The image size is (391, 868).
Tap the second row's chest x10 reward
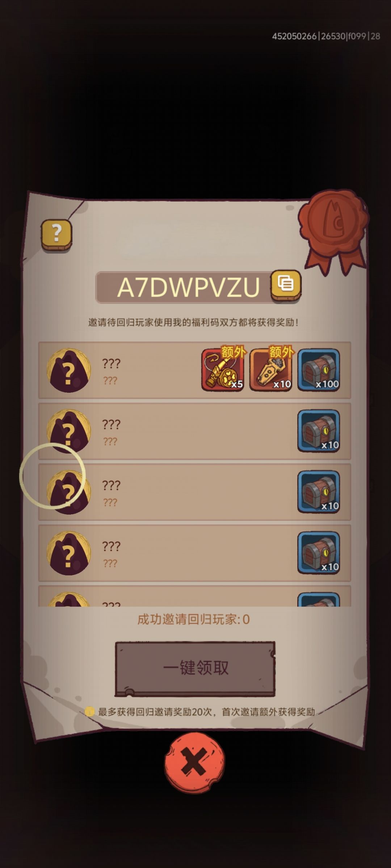pos(319,431)
